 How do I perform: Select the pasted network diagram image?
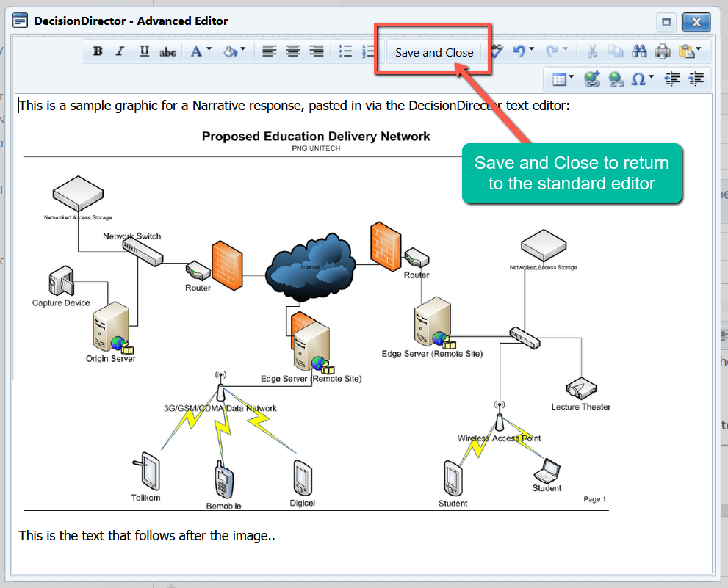pyautogui.click(x=316, y=319)
